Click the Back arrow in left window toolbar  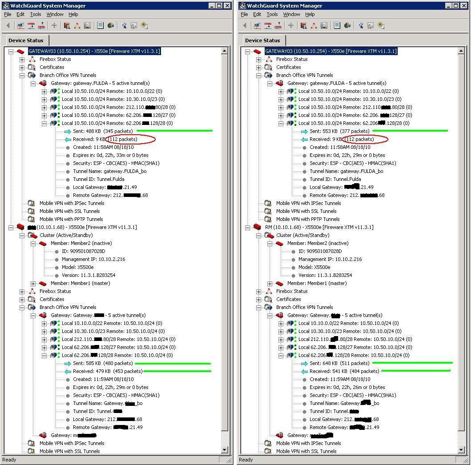(8, 25)
